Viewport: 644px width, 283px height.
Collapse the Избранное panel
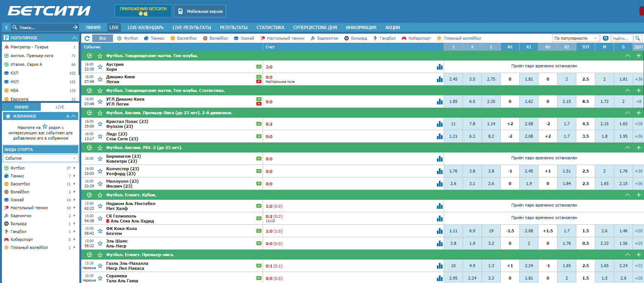[x=74, y=116]
